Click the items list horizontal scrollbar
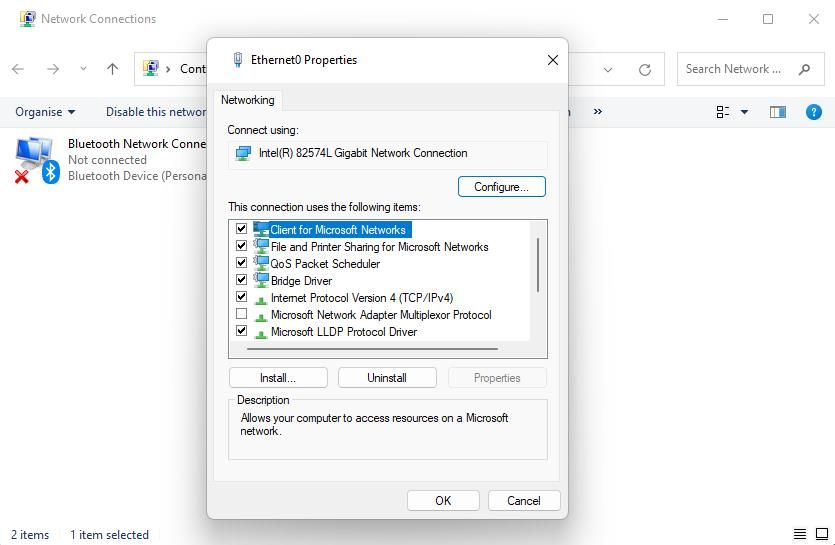 click(x=372, y=349)
